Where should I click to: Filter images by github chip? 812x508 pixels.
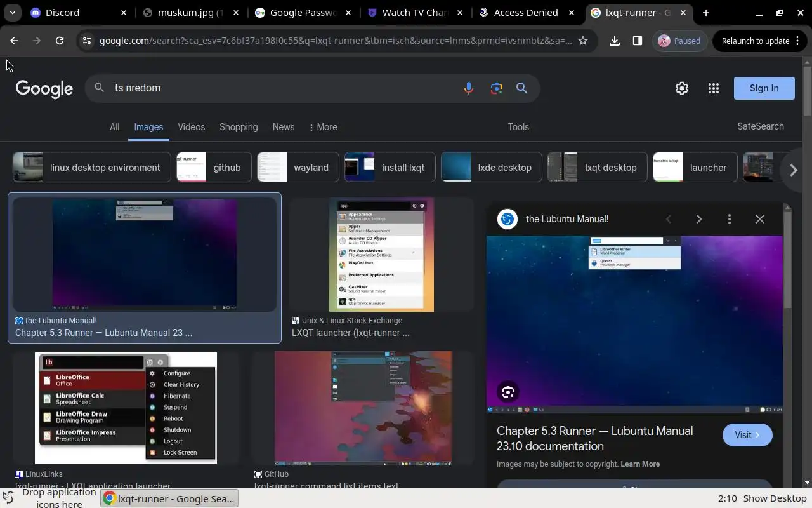(x=214, y=167)
